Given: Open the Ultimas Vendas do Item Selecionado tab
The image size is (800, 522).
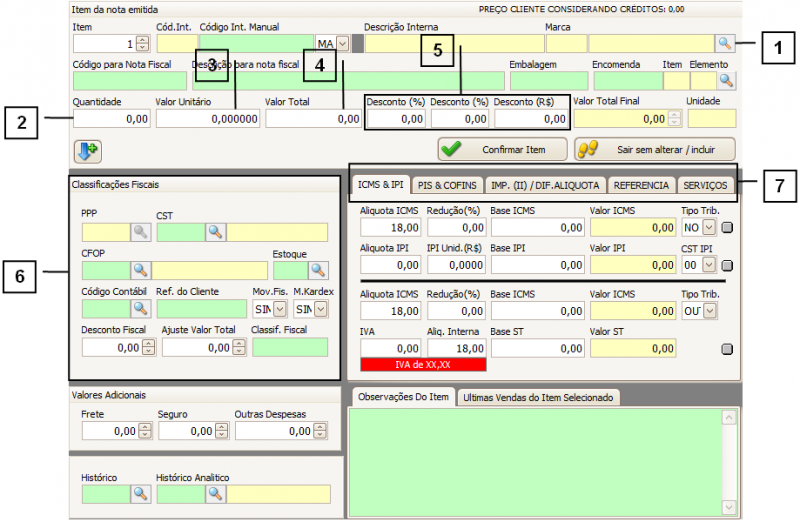Looking at the screenshot, I should [538, 398].
